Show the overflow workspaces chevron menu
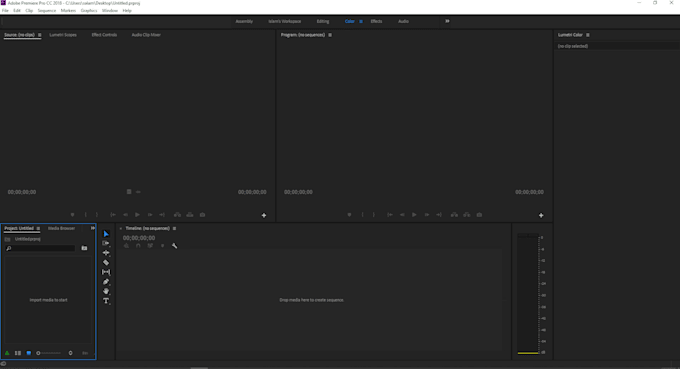 (447, 21)
